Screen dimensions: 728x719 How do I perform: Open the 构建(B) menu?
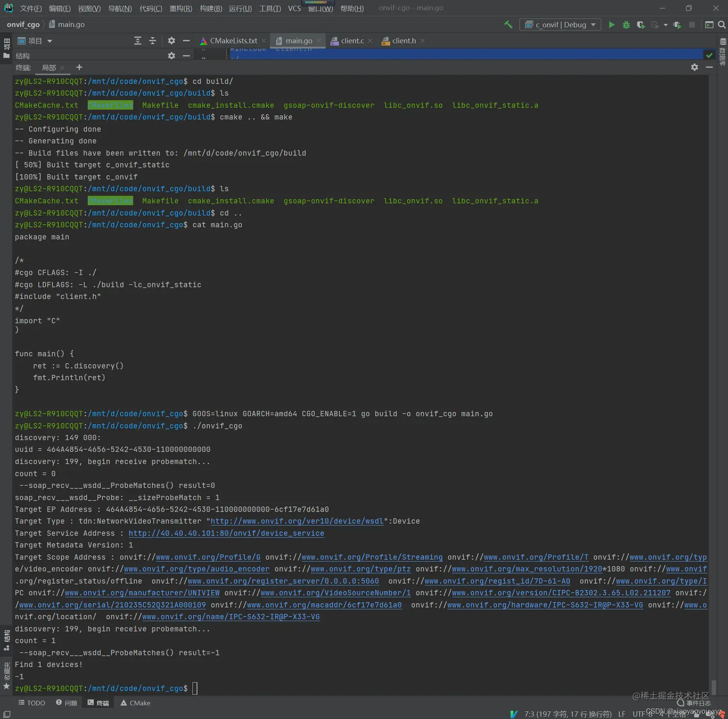(211, 9)
